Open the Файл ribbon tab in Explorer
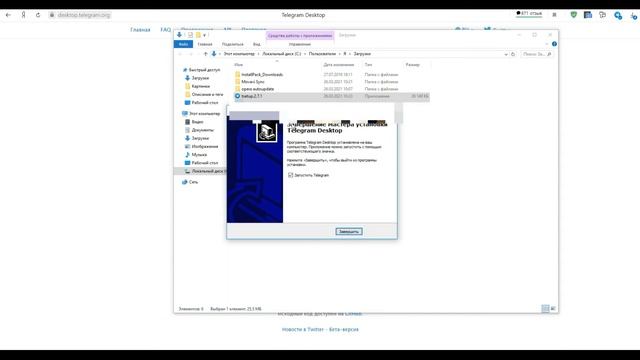Viewport: 640px width, 360px height. 183,44
